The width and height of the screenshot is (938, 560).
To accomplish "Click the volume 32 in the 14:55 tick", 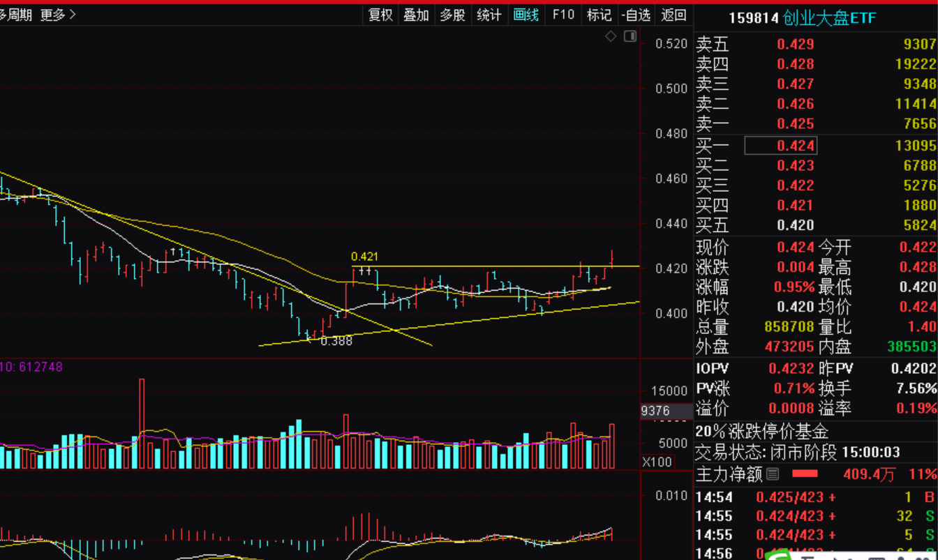I will click(904, 516).
